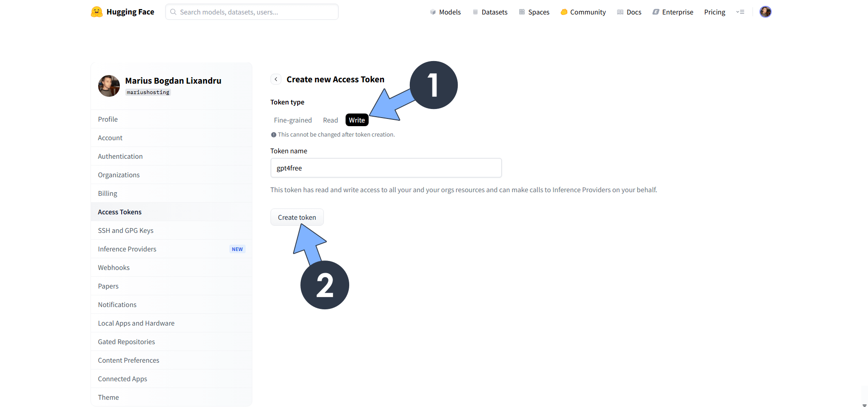The width and height of the screenshot is (868, 407).
Task: Open the Community menu
Action: point(583,12)
